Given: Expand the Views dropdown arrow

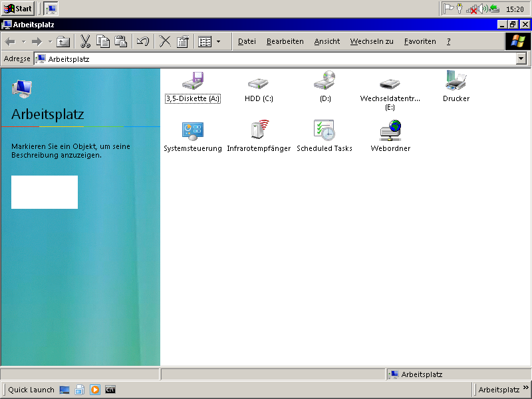Looking at the screenshot, I should coord(218,41).
